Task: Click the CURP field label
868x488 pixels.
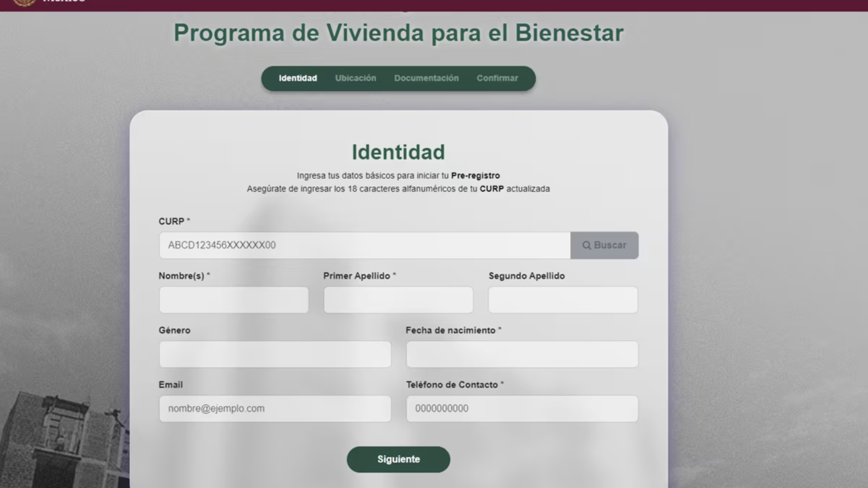Action: 171,221
